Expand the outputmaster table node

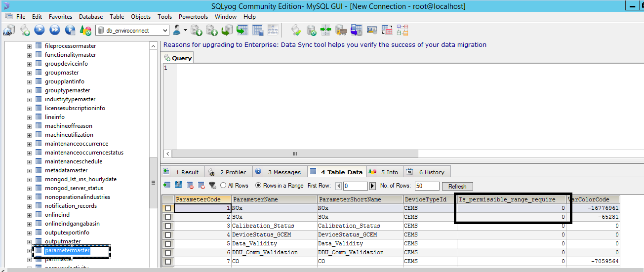click(x=29, y=241)
